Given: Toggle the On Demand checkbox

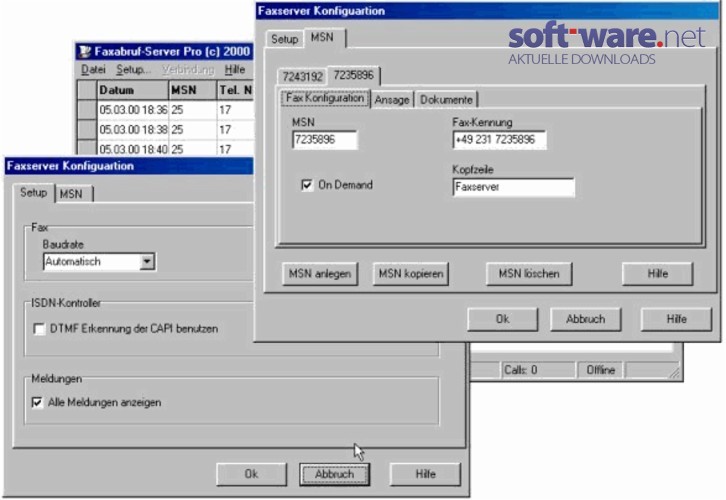Looking at the screenshot, I should pyautogui.click(x=307, y=185).
